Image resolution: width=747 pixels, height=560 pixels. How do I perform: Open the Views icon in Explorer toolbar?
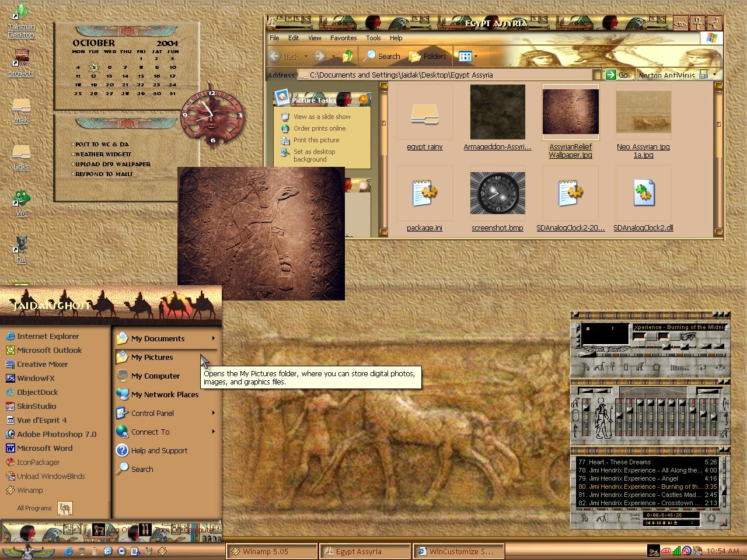coord(468,57)
